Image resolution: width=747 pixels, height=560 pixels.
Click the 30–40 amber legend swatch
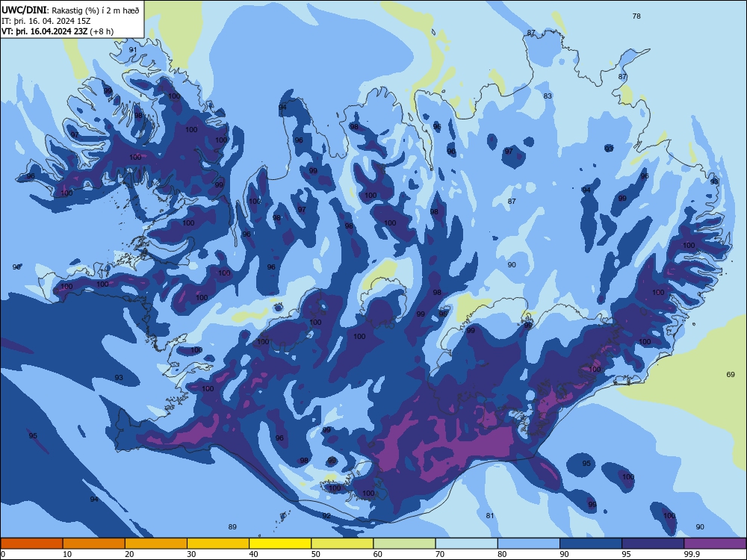[x=218, y=544]
